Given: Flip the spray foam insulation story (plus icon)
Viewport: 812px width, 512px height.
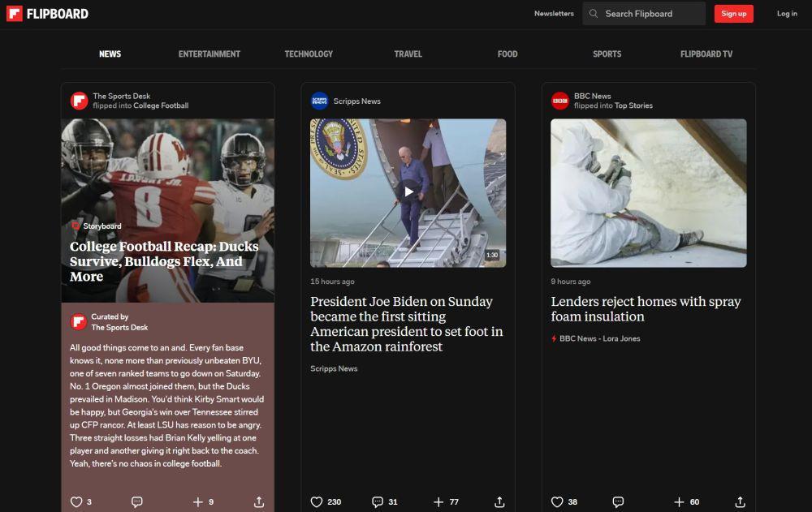Looking at the screenshot, I should tap(679, 501).
